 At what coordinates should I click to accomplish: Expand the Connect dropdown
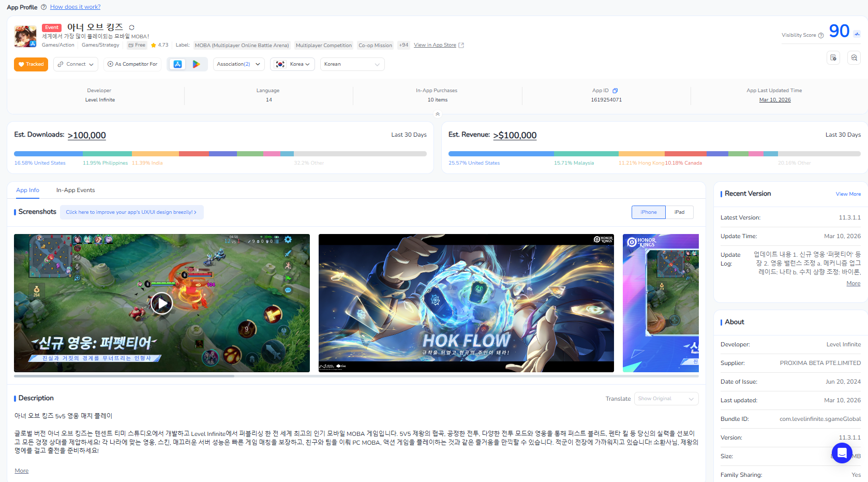point(76,64)
